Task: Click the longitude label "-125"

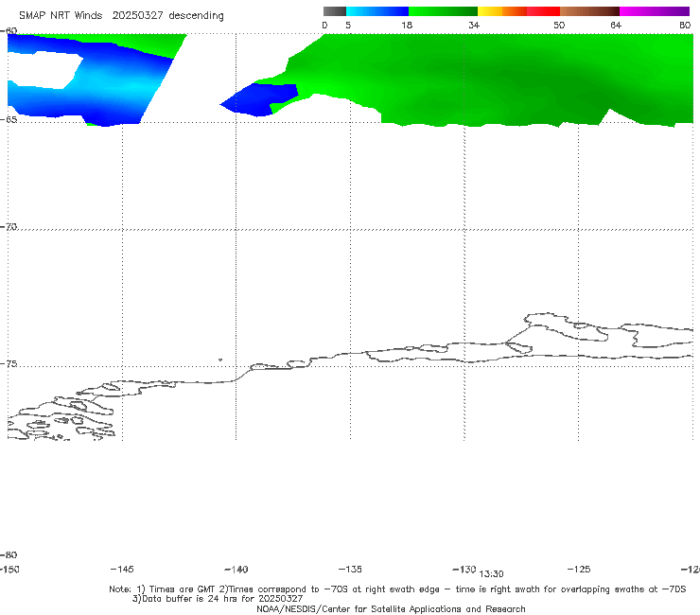Action: [x=579, y=569]
